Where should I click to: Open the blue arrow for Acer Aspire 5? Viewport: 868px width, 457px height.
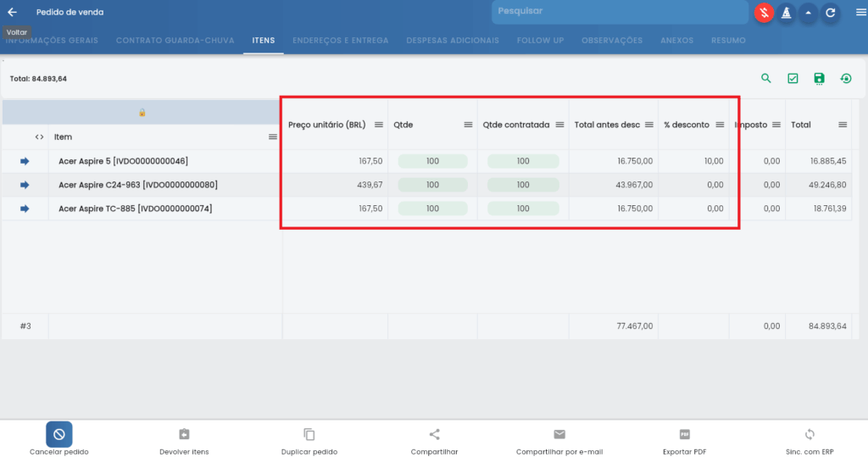tap(25, 161)
